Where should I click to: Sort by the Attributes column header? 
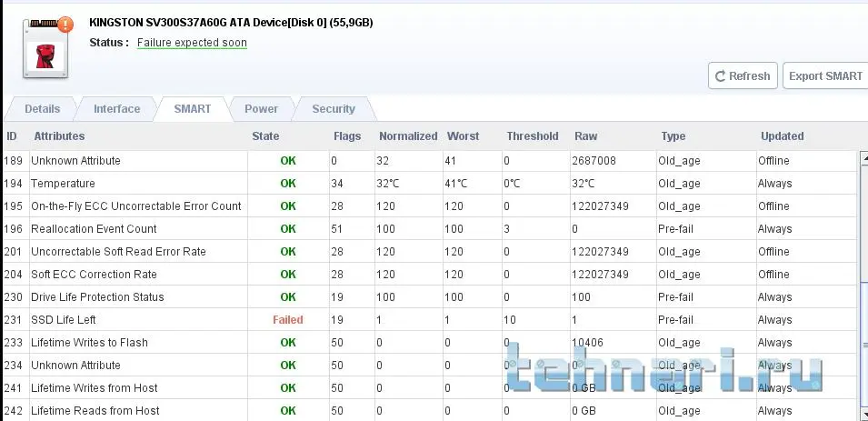click(x=59, y=136)
